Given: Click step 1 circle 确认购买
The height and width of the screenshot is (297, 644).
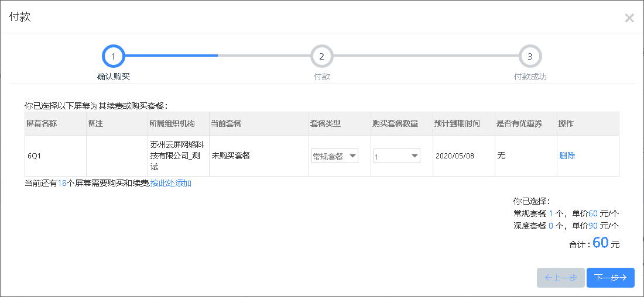Looking at the screenshot, I should [x=114, y=56].
